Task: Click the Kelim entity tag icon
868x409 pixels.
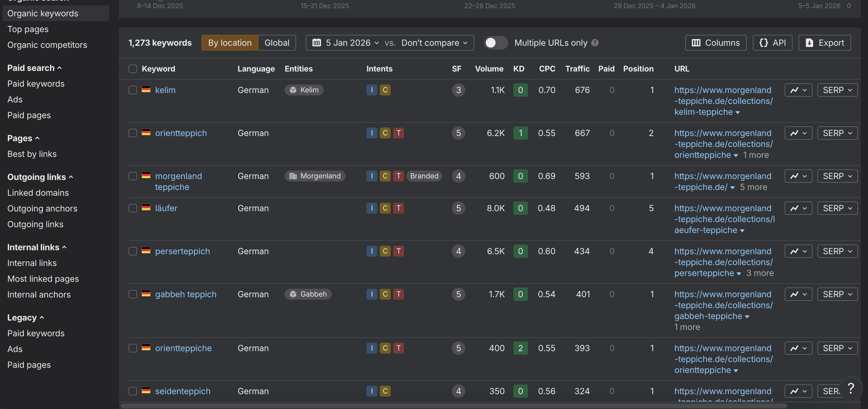Action: 293,90
